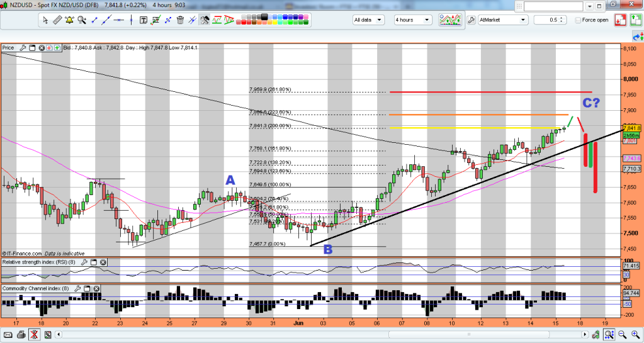Open Commodity Channel Index wrench settings

77,289
